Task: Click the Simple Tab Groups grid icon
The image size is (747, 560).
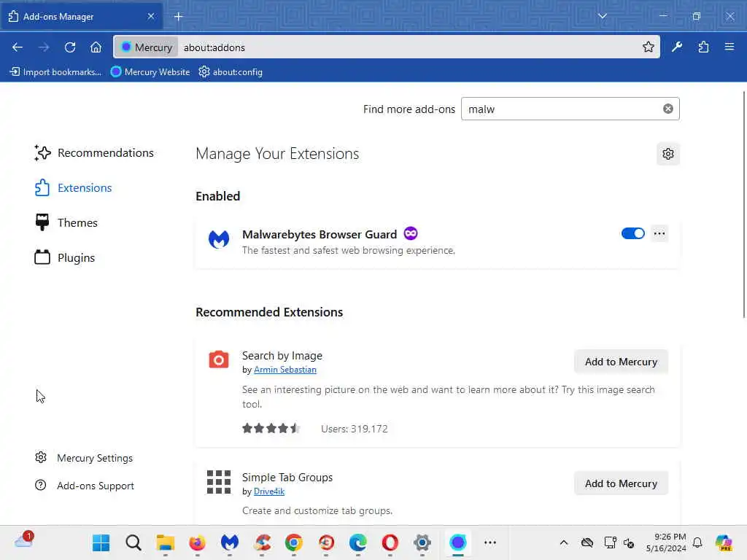Action: click(x=219, y=482)
